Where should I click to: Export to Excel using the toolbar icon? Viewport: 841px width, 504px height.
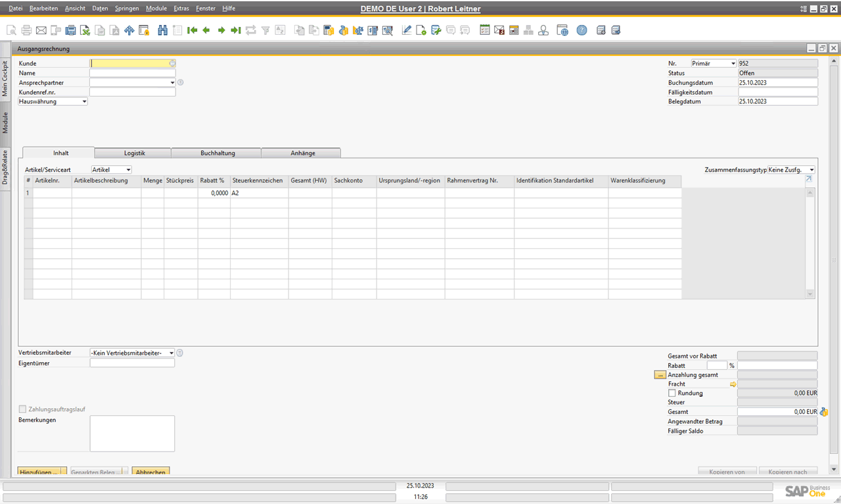click(85, 30)
